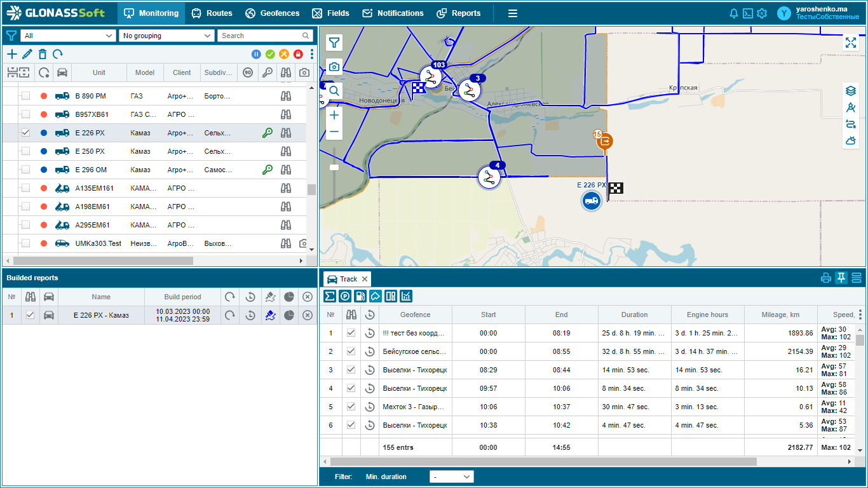Open map filter funnel button
Viewport: 868px width, 488px height.
coord(334,43)
